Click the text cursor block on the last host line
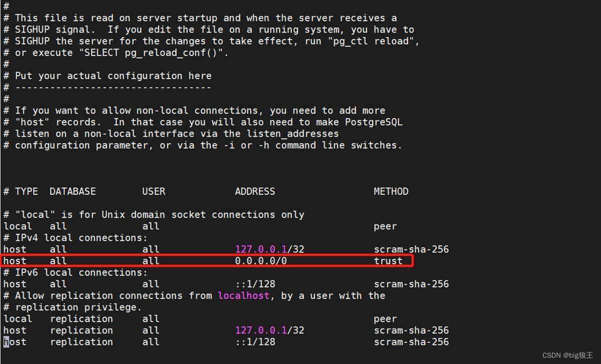 [6, 342]
